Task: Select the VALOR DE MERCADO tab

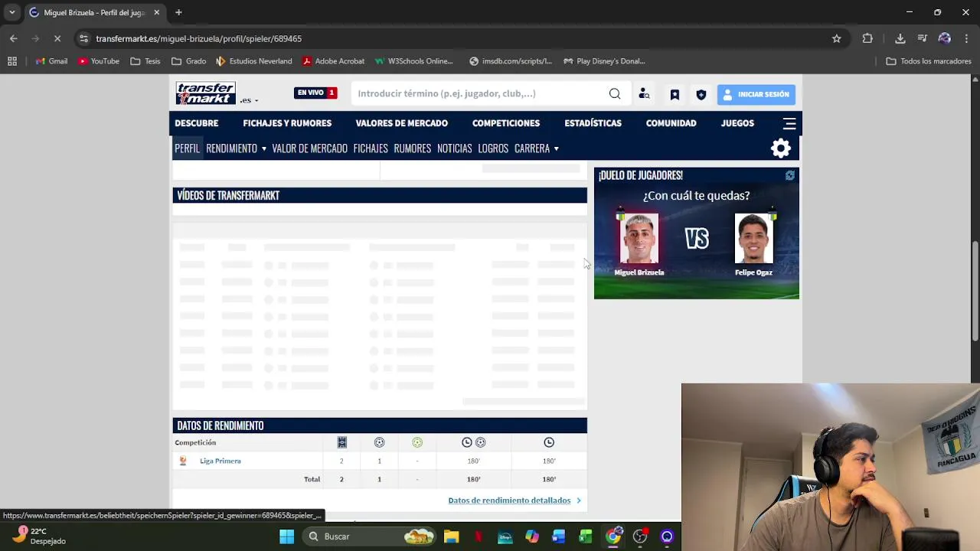Action: coord(309,148)
